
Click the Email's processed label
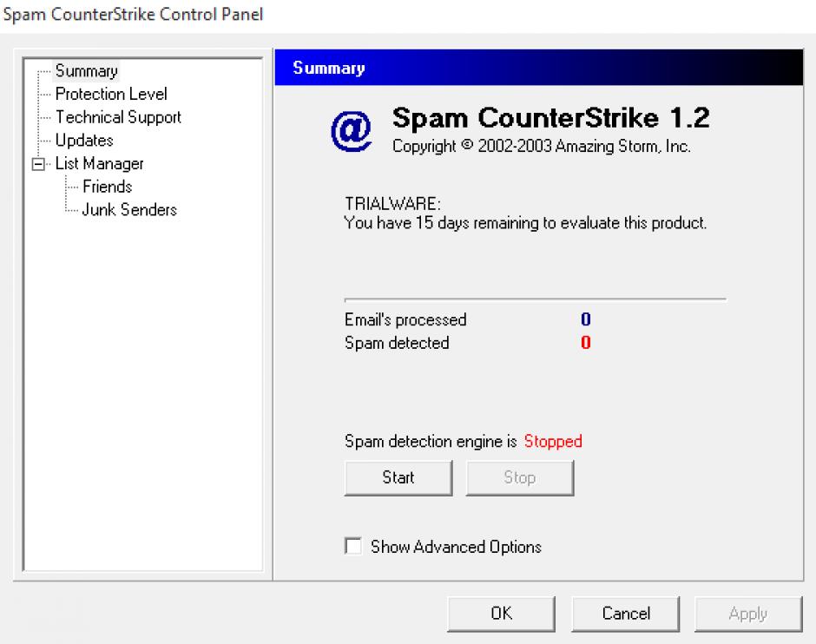(405, 319)
